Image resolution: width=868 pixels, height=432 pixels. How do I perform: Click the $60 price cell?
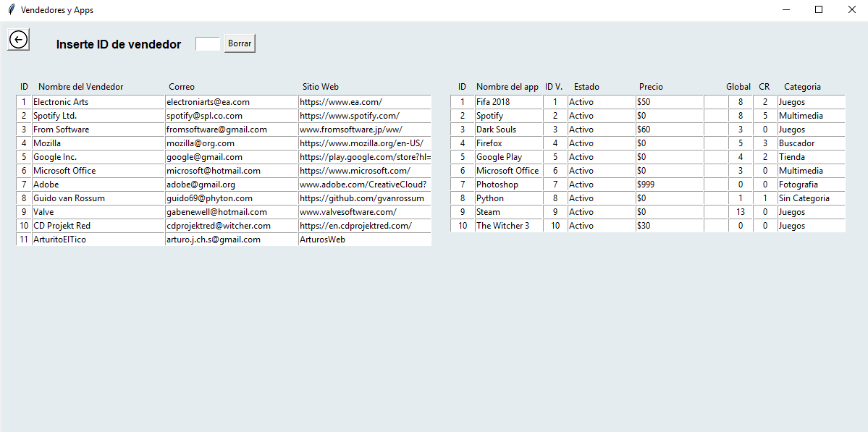670,130
